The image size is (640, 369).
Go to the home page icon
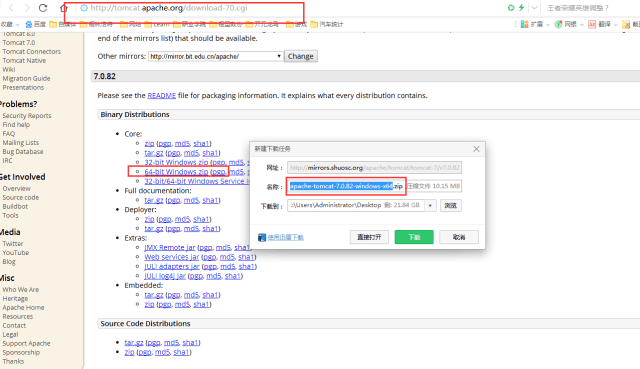pyautogui.click(x=64, y=8)
